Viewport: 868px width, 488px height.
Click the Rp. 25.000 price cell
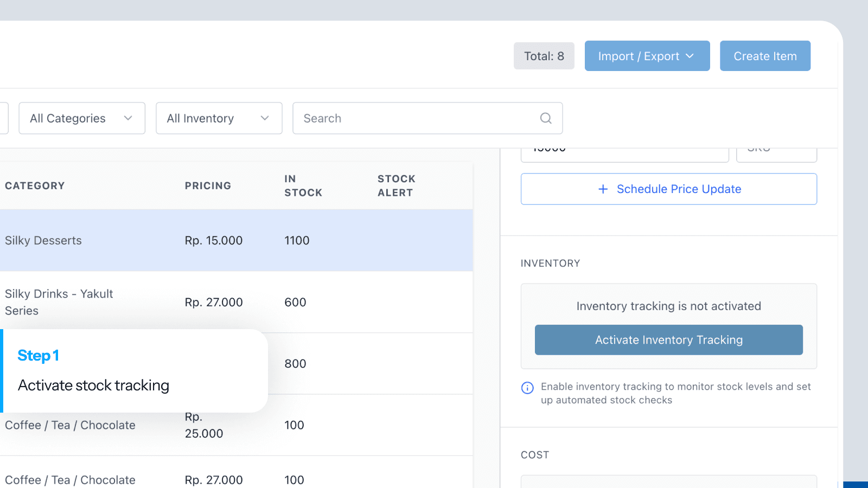(204, 425)
